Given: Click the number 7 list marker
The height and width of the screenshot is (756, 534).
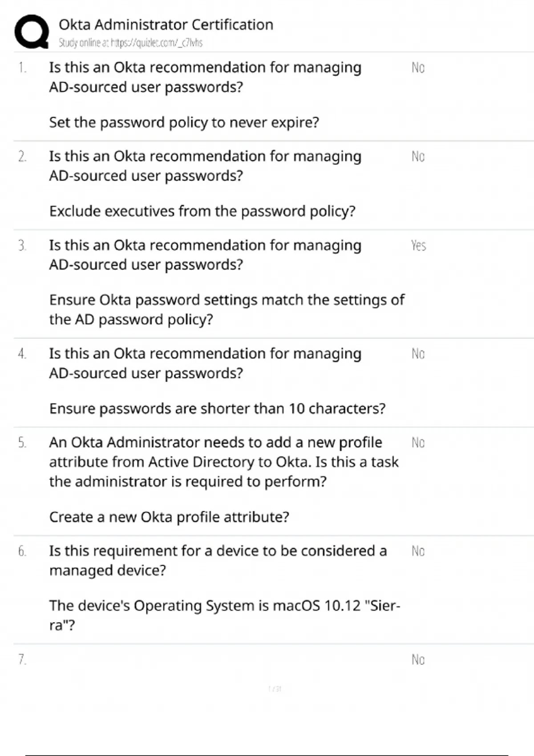Looking at the screenshot, I should 22,659.
